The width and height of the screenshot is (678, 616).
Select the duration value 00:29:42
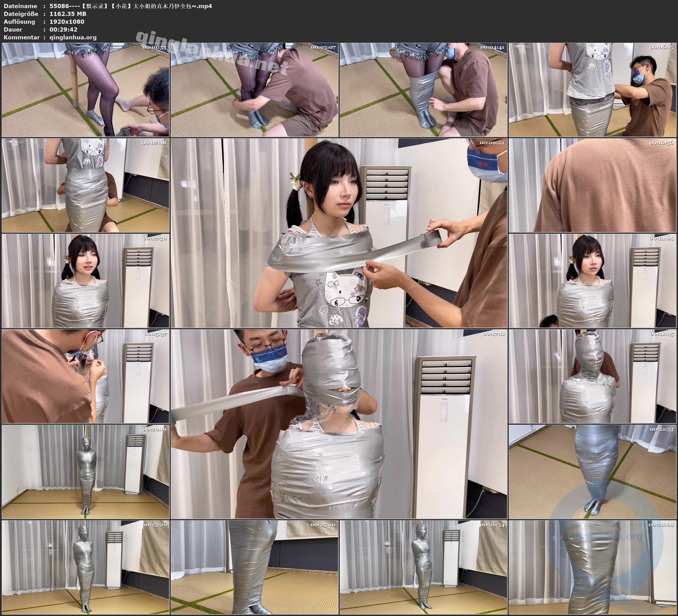tap(64, 29)
